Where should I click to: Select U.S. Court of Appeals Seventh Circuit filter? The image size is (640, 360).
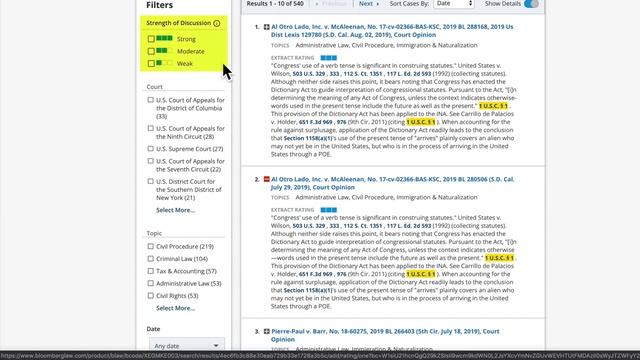coord(151,161)
